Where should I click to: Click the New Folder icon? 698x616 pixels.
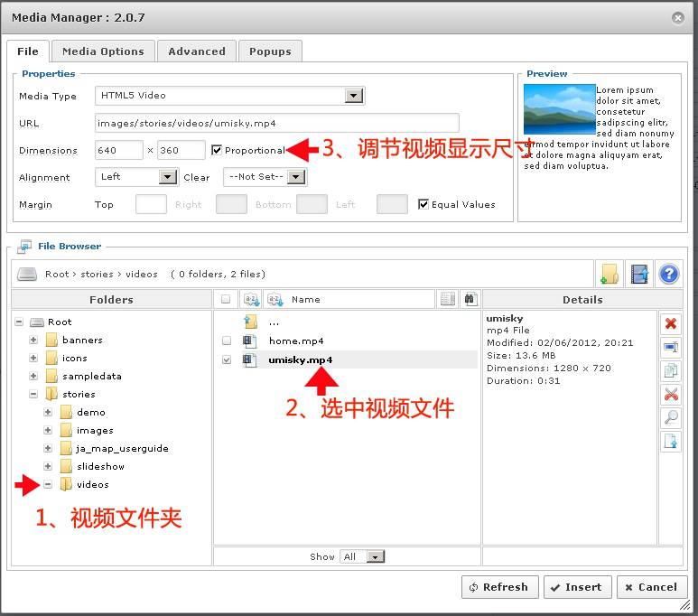tap(609, 274)
